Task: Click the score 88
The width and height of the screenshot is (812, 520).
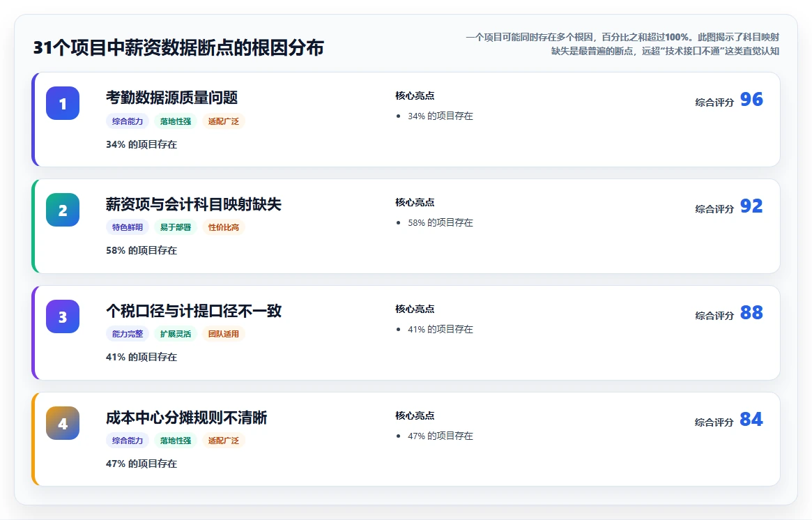Action: tap(751, 312)
